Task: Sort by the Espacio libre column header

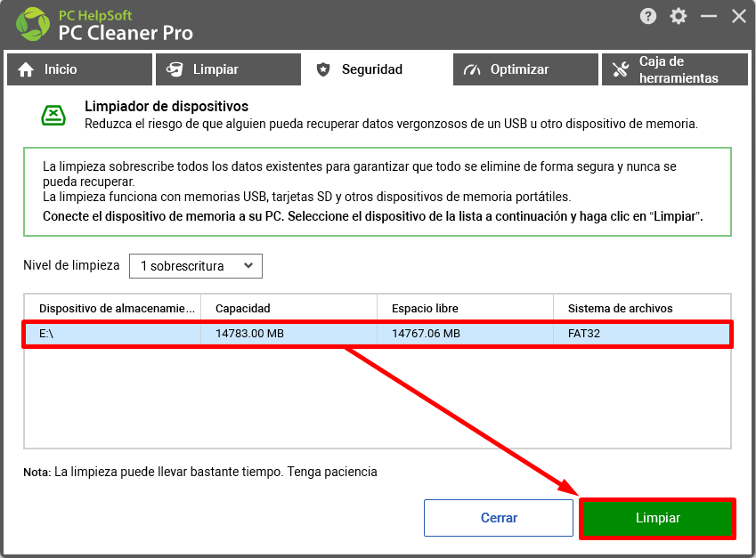Action: click(466, 309)
